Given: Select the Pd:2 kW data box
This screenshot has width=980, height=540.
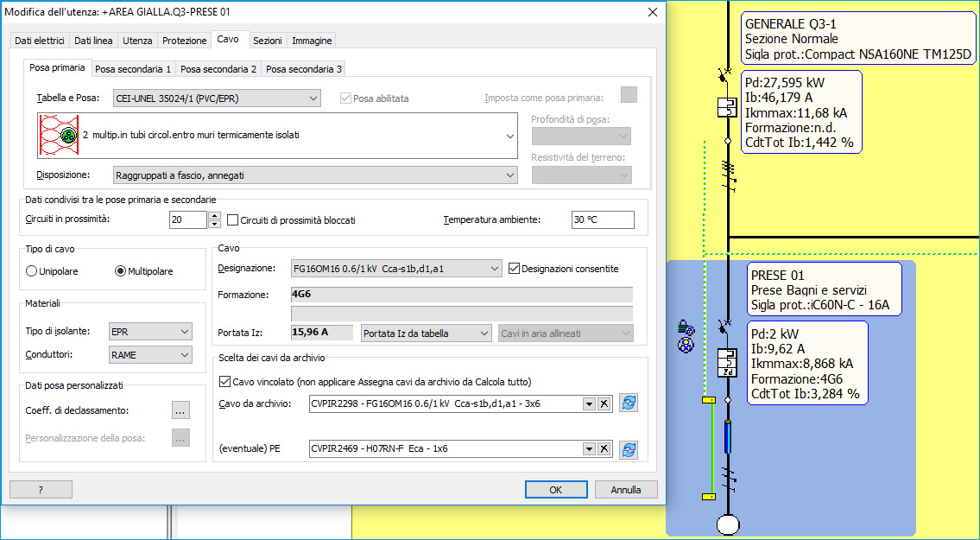Looking at the screenshot, I should click(807, 364).
